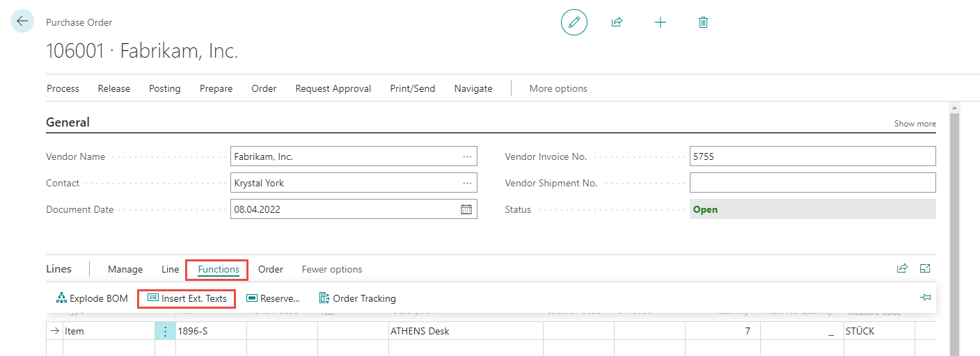Open the Release menu

click(x=113, y=88)
